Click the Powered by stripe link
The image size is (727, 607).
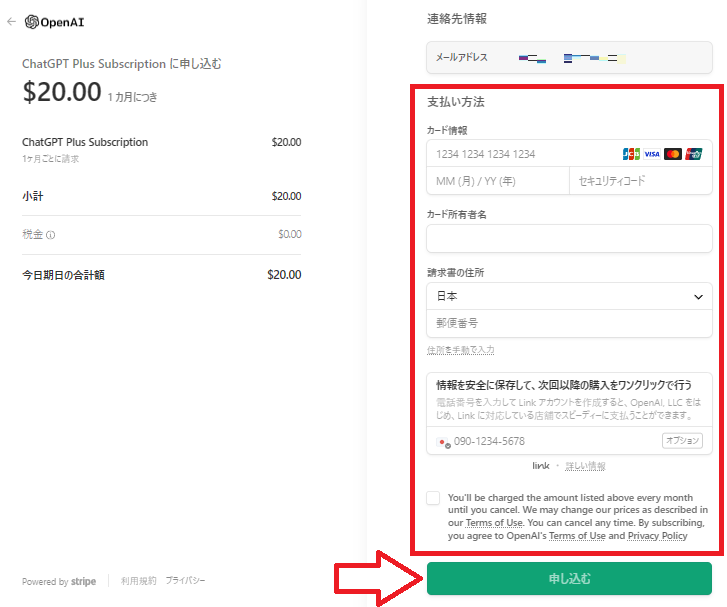point(59,581)
